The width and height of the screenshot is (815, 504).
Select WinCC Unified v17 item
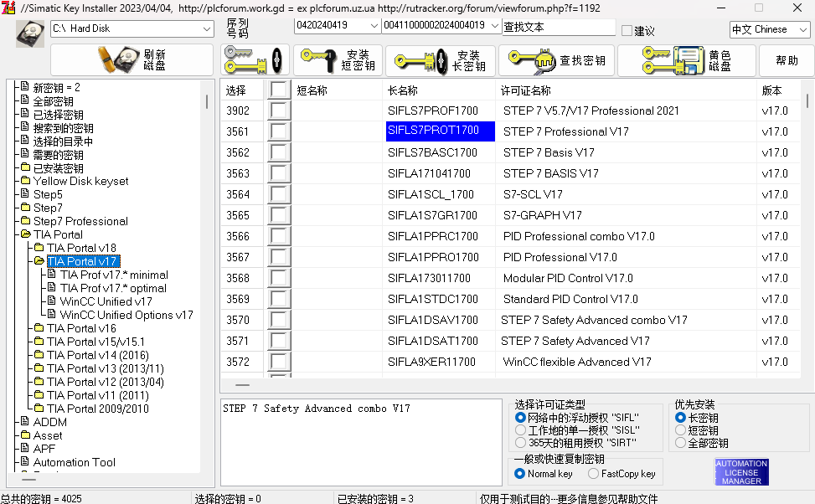coord(106,301)
